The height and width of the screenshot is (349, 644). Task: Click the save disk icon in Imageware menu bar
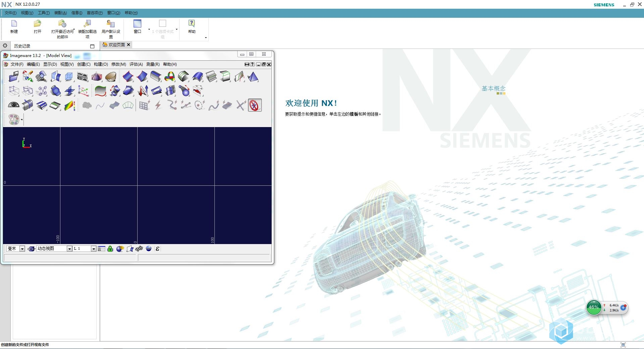pyautogui.click(x=247, y=64)
